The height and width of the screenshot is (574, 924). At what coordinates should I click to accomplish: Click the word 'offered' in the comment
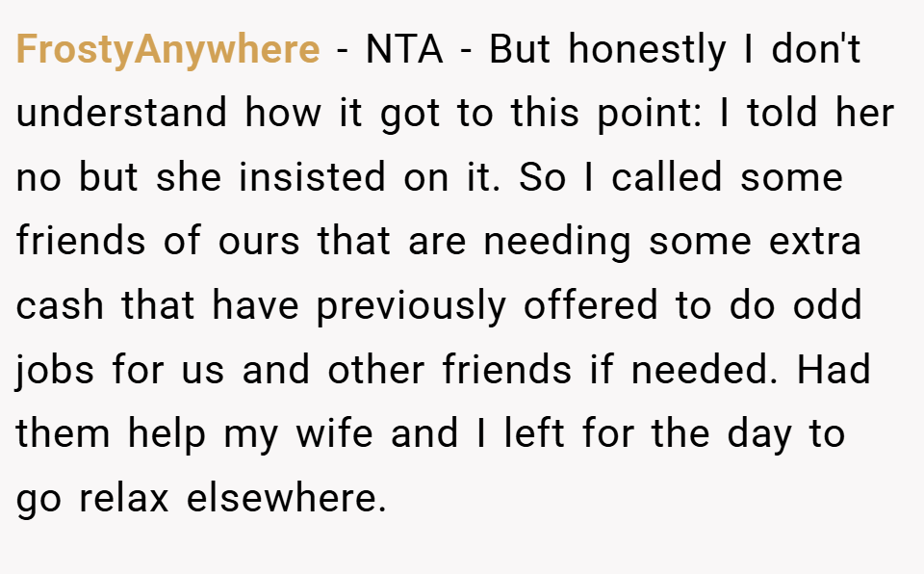click(590, 305)
